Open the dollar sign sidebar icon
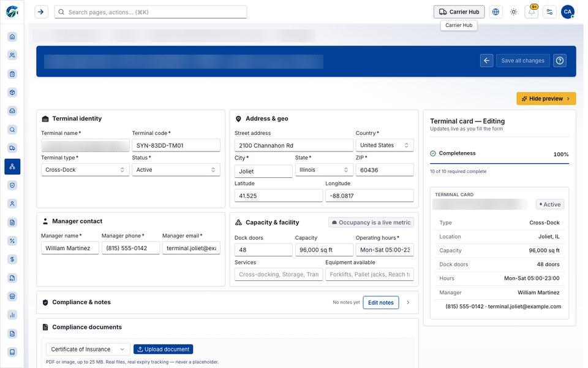Viewport: 588px width, 368px height. (12, 259)
